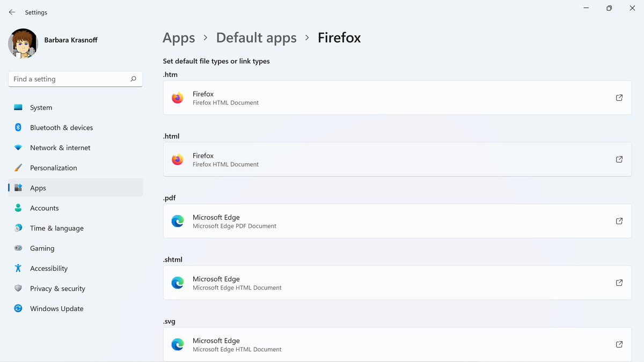
Task: Change the default app for .pdf files
Action: pos(397,221)
